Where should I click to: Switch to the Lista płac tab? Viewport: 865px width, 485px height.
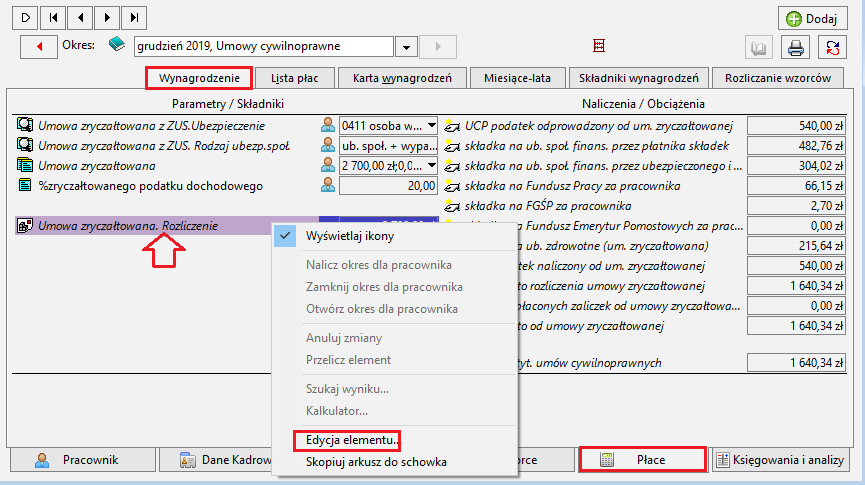[x=295, y=78]
